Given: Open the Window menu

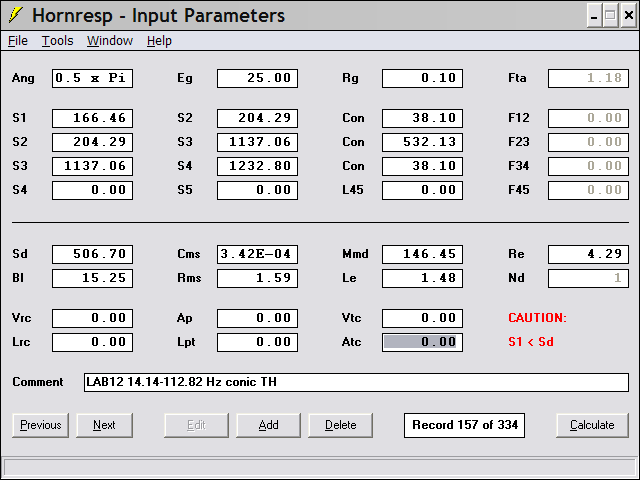Looking at the screenshot, I should pos(110,41).
